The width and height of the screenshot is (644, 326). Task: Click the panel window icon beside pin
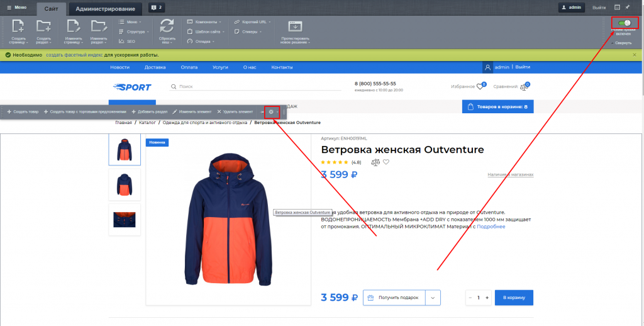[x=617, y=8]
